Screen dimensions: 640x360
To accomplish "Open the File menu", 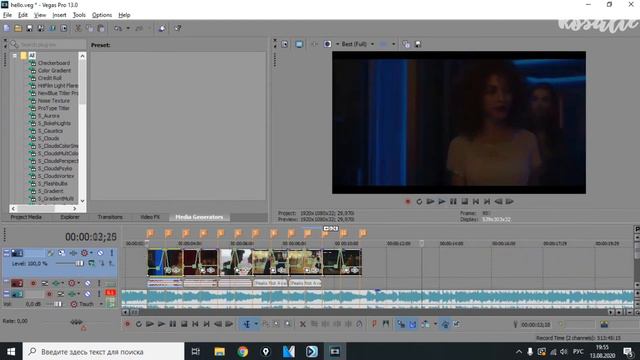I will (x=7, y=15).
